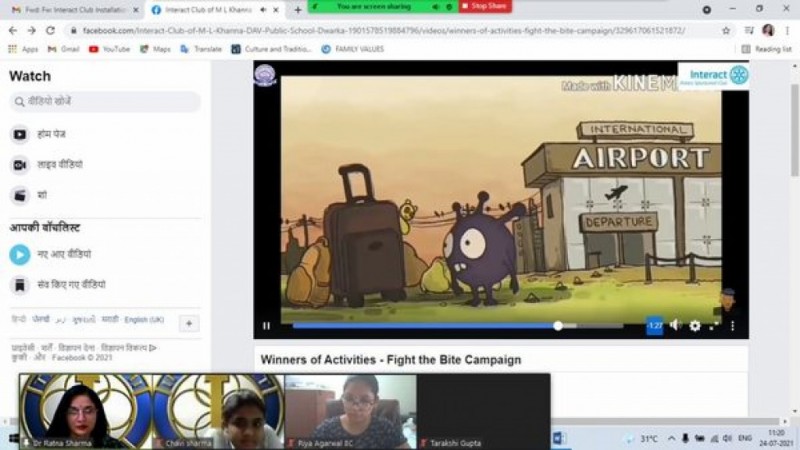Open Translate bookmark

(201, 49)
